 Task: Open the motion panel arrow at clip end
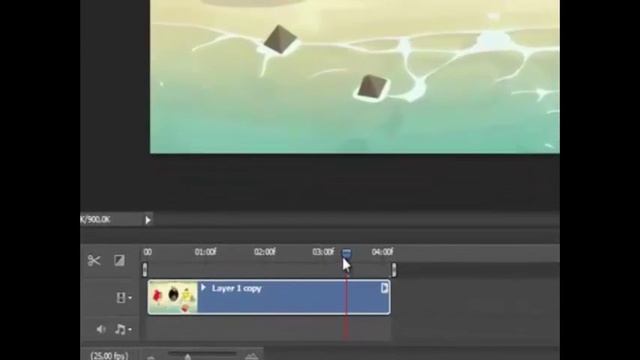point(384,288)
